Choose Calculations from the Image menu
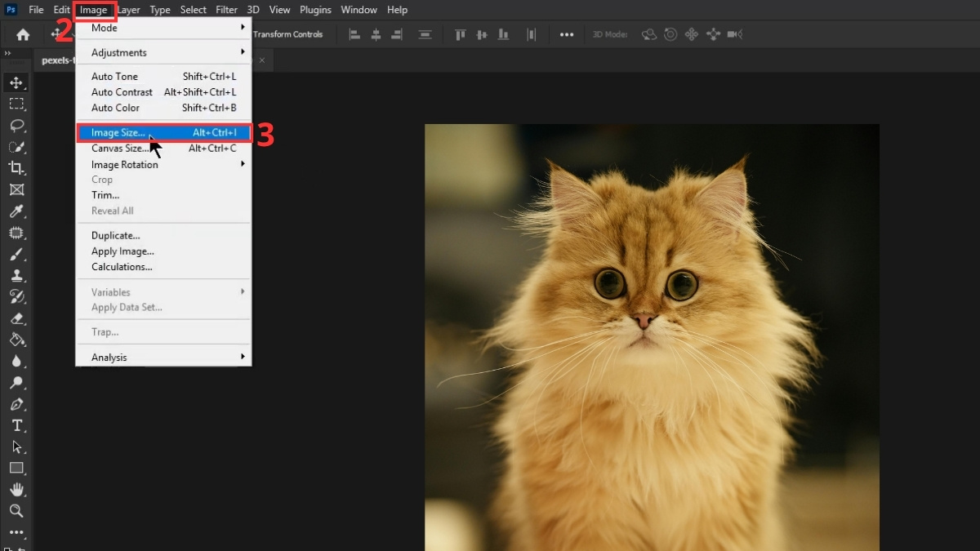 (x=163, y=267)
